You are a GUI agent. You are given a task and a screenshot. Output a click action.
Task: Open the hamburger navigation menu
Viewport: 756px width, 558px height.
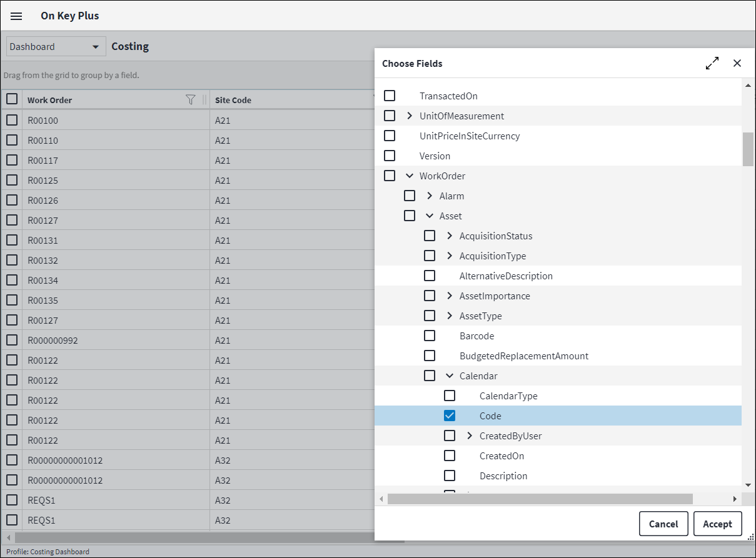16,16
